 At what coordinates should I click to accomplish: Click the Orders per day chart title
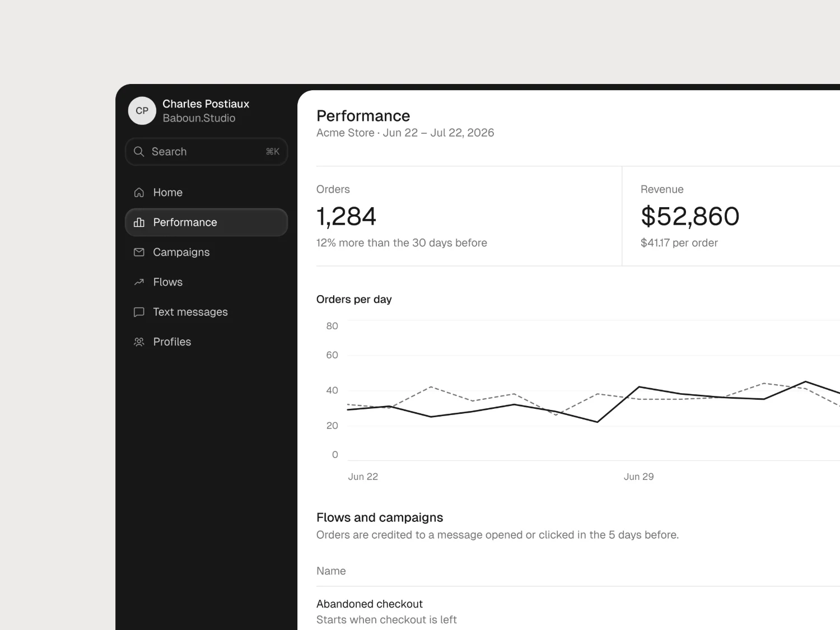(x=354, y=300)
